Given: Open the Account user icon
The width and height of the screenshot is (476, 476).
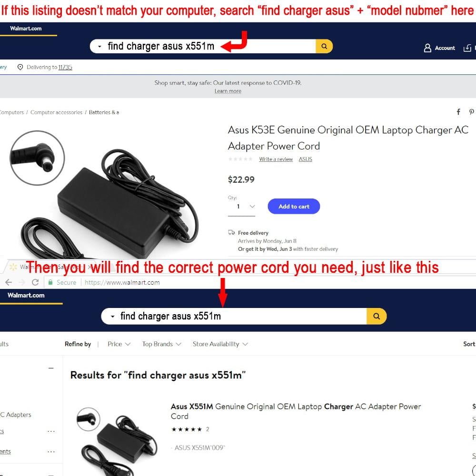Looking at the screenshot, I should tap(427, 48).
